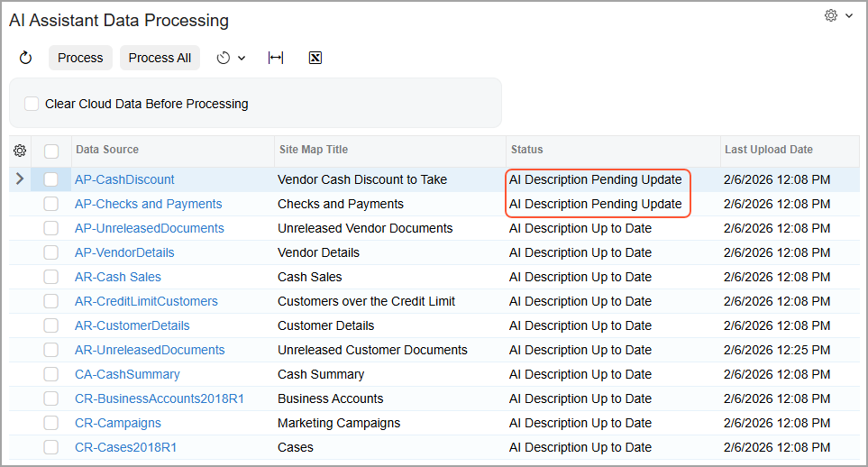The image size is (868, 467).
Task: Click the Process All button
Action: coord(160,58)
